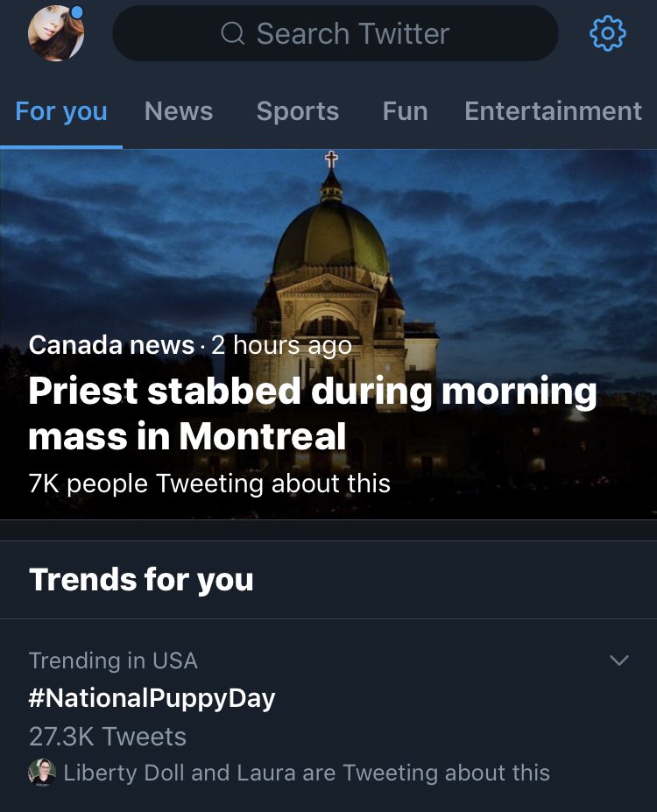Switch to the For you tab

click(x=61, y=111)
